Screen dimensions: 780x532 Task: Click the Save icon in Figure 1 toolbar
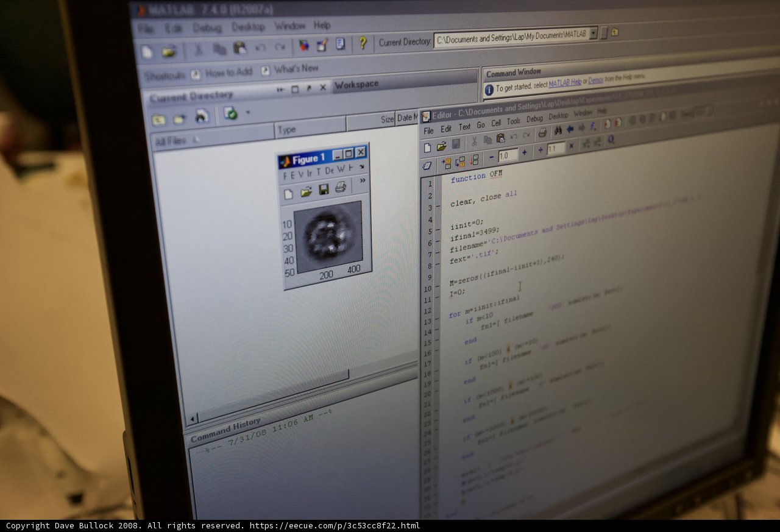324,190
